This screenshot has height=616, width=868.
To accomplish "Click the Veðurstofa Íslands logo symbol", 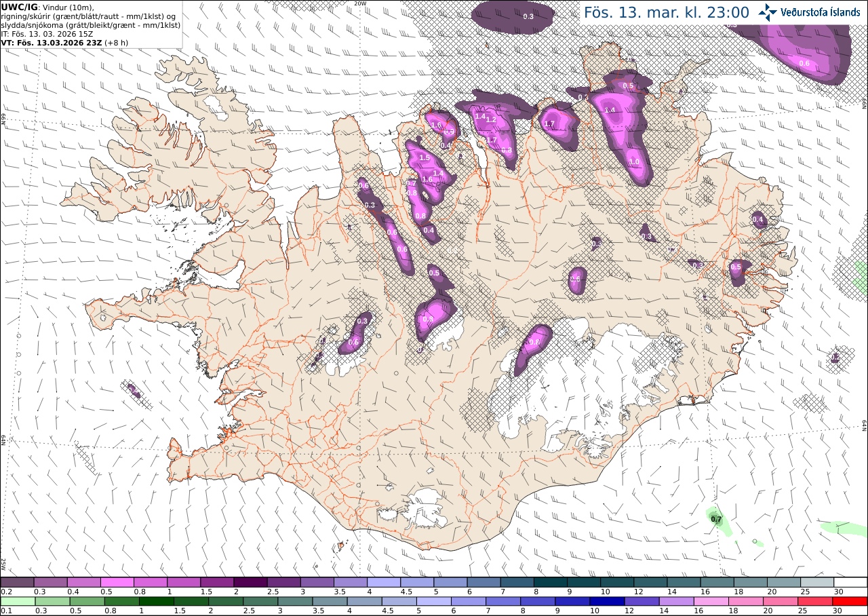I will 768,12.
